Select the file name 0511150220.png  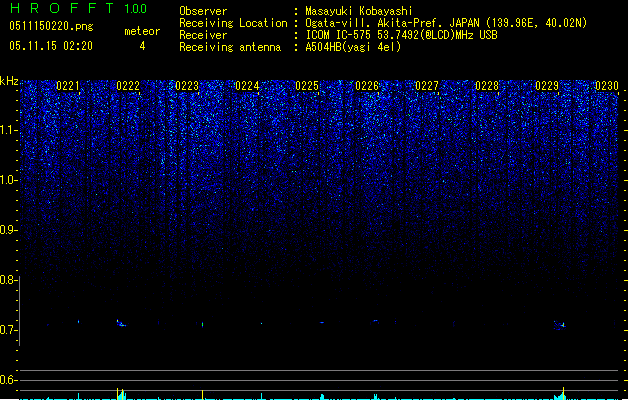(x=51, y=26)
